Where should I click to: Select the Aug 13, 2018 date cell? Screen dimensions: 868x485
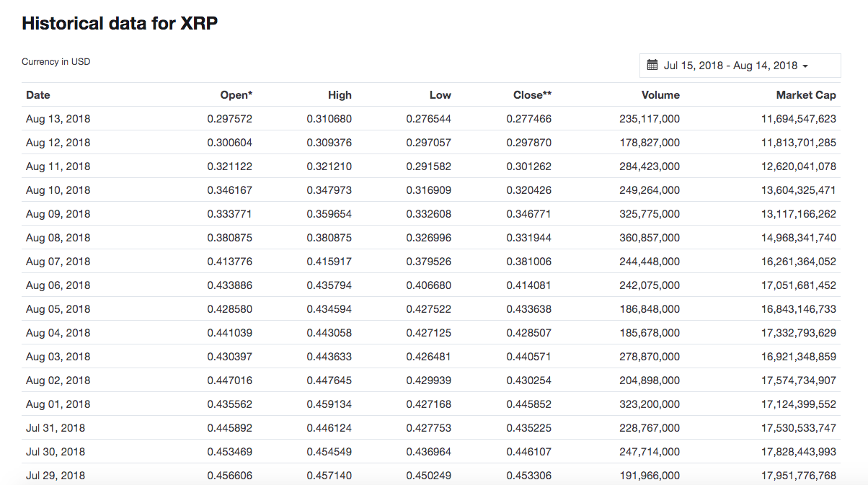(x=58, y=119)
